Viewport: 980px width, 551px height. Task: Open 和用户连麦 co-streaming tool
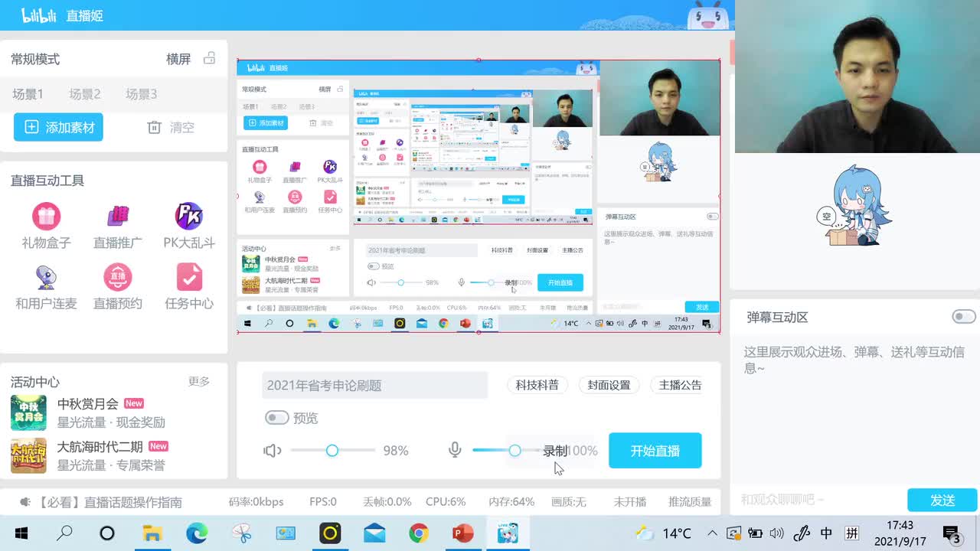coord(46,286)
